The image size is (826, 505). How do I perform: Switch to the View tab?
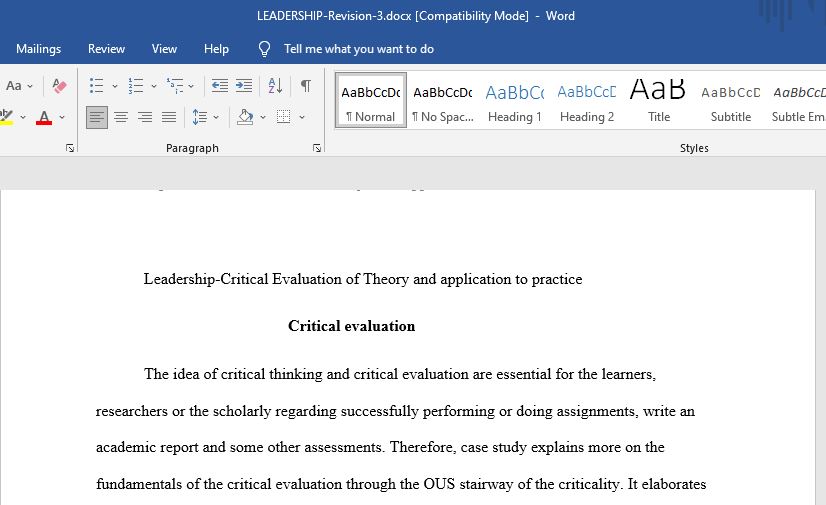coord(164,49)
